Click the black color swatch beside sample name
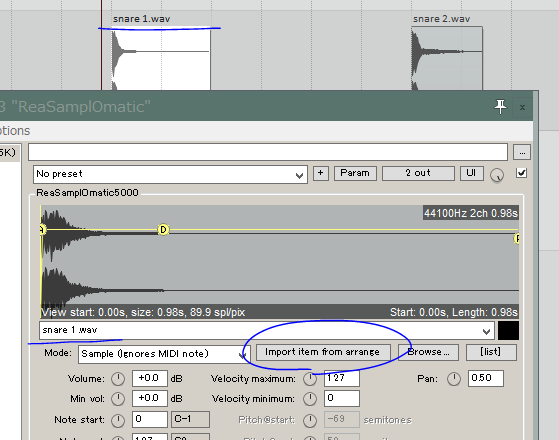The width and height of the screenshot is (559, 440). (508, 330)
